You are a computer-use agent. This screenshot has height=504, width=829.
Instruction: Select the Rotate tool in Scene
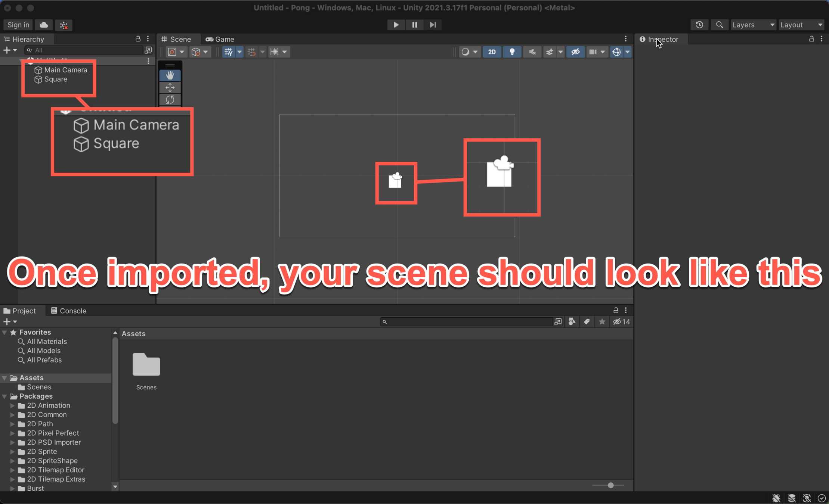point(170,100)
